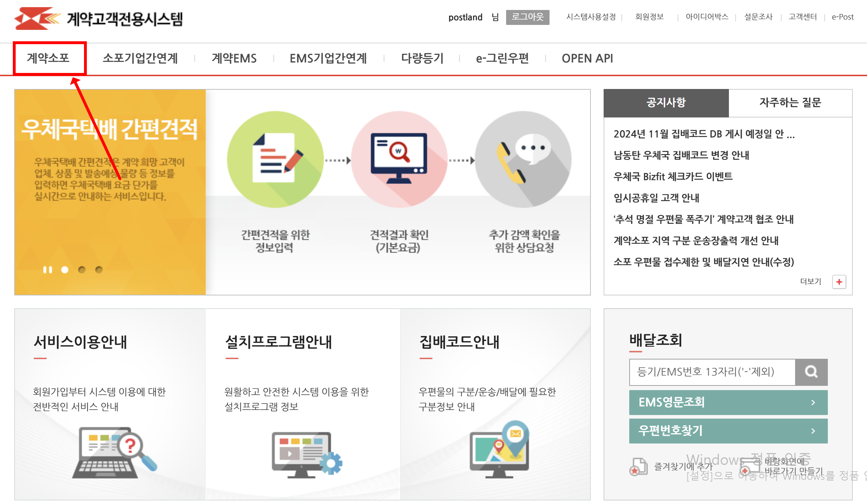
Task: Open the 계약소포 menu
Action: 48,58
